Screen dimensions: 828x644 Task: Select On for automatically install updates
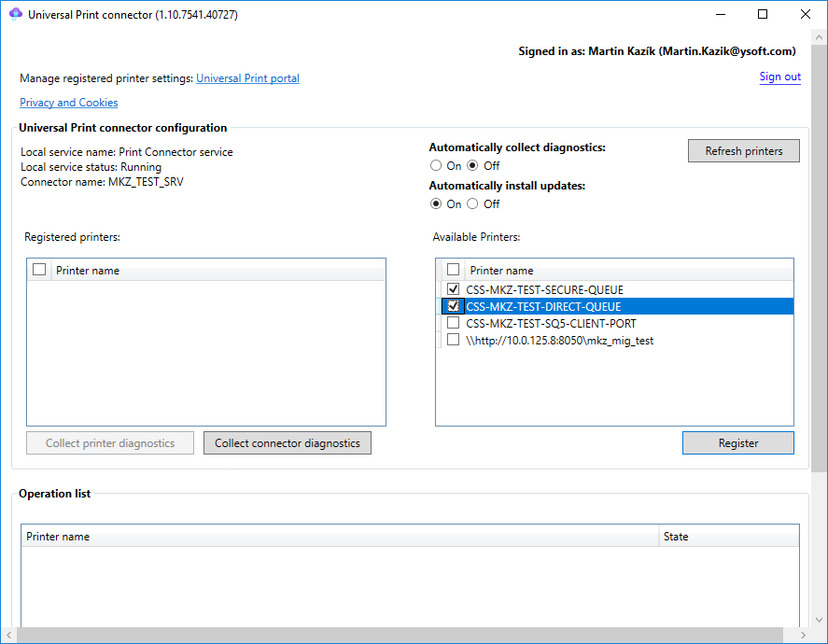click(x=436, y=203)
